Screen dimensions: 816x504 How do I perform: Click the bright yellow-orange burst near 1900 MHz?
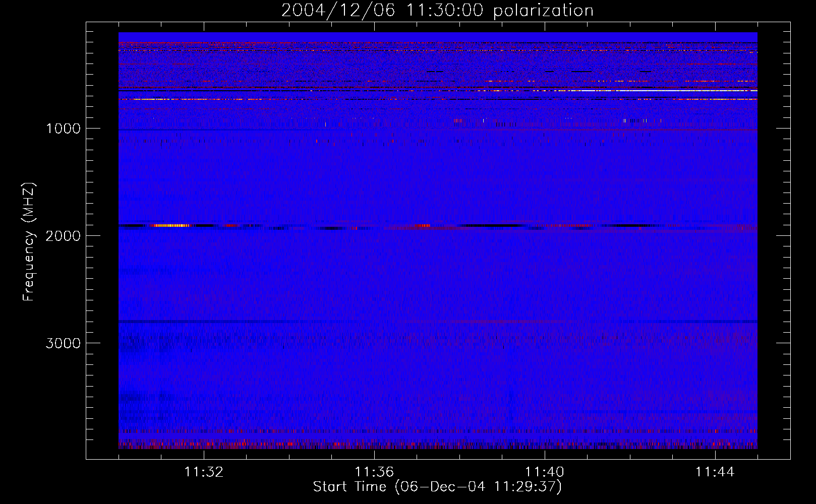tap(170, 226)
